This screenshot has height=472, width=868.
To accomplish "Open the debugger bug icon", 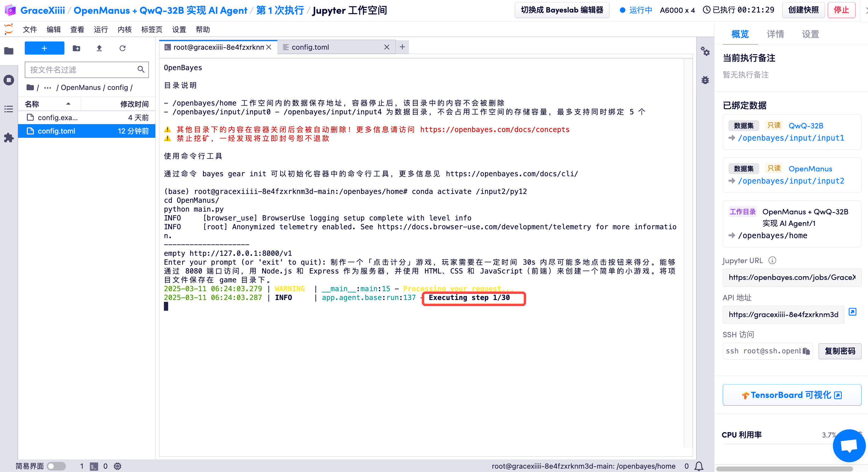I will point(705,80).
